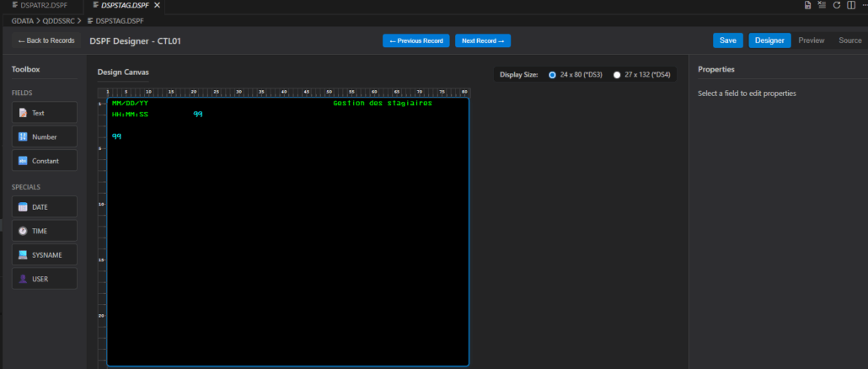Click the refresh icon in editor title bar
The width and height of the screenshot is (868, 369).
pos(837,5)
